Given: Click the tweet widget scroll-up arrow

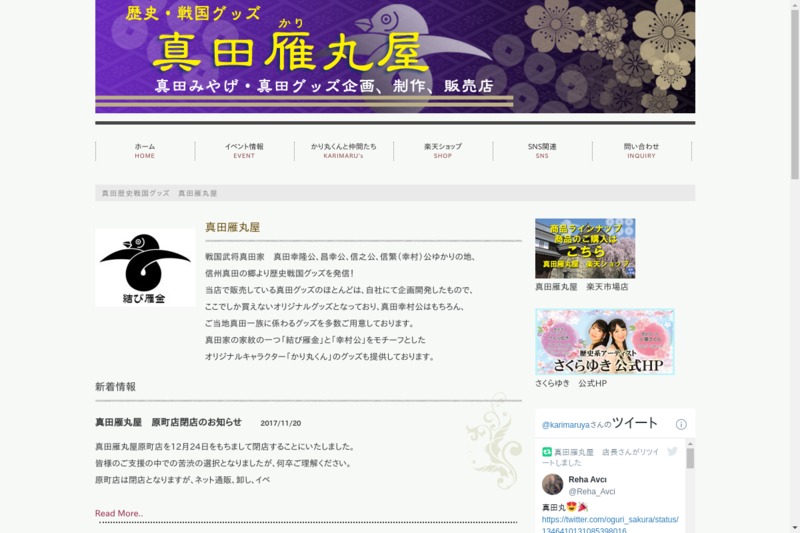Looking at the screenshot, I should click(690, 444).
